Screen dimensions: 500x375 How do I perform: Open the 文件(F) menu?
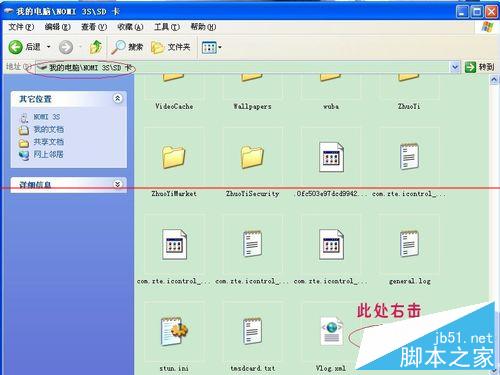coord(21,27)
